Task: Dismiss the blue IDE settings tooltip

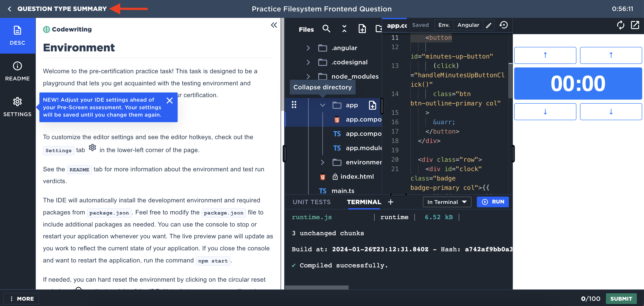Action: click(169, 100)
